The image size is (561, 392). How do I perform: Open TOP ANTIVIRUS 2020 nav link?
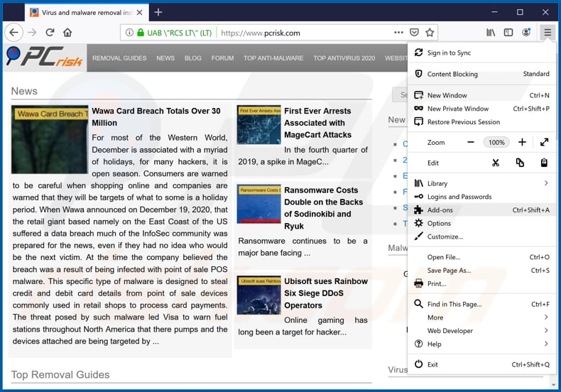(x=344, y=58)
